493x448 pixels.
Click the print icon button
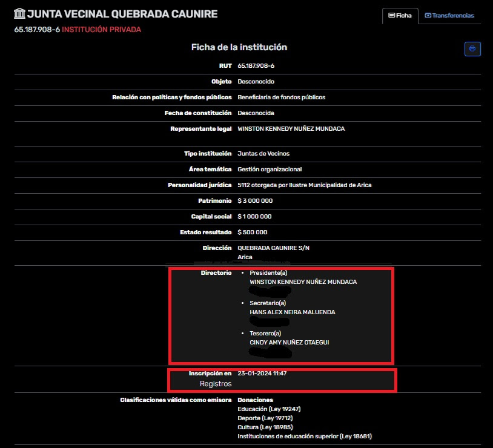pos(472,49)
